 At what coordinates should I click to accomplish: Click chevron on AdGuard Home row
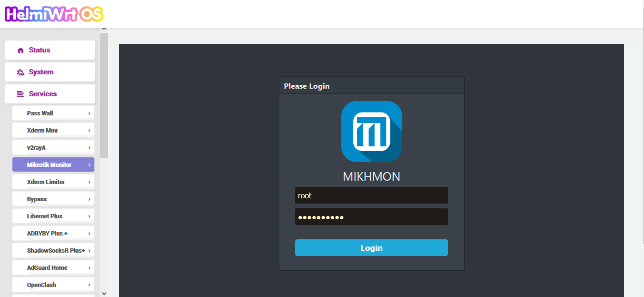coord(89,268)
